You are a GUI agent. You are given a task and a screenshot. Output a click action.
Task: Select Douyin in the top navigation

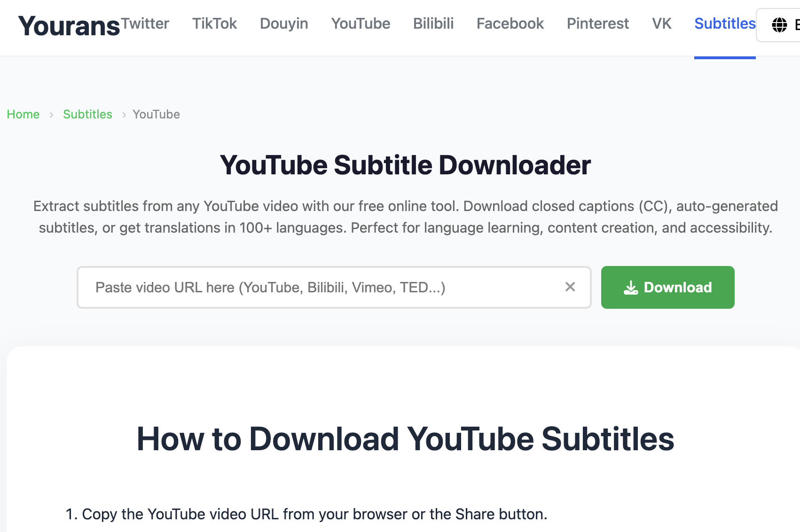pos(284,23)
